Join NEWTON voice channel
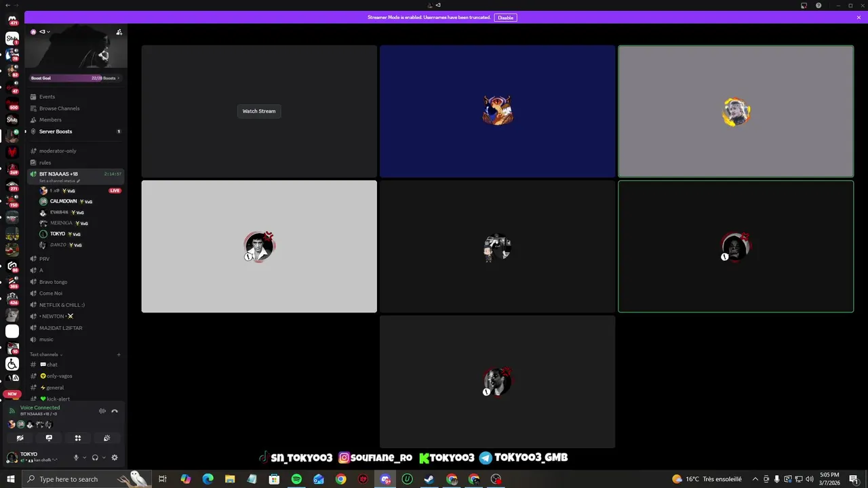 pyautogui.click(x=75, y=317)
